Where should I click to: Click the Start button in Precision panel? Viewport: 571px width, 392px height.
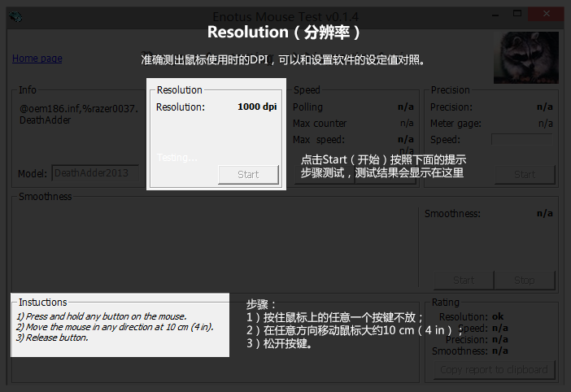click(525, 175)
